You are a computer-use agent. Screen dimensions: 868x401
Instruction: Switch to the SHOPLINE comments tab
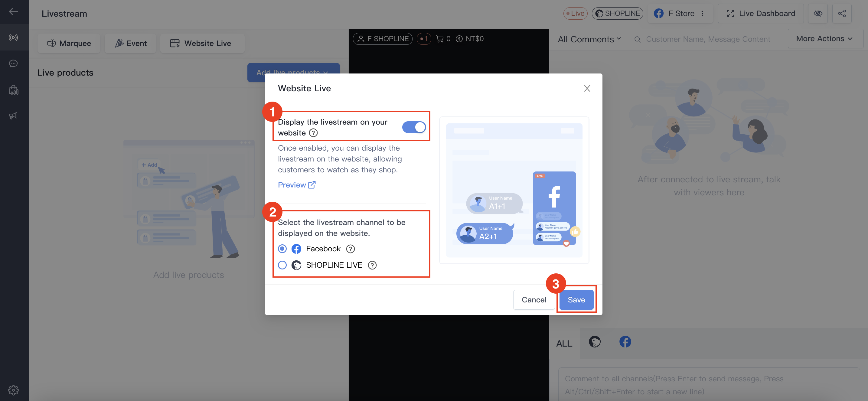(x=595, y=342)
